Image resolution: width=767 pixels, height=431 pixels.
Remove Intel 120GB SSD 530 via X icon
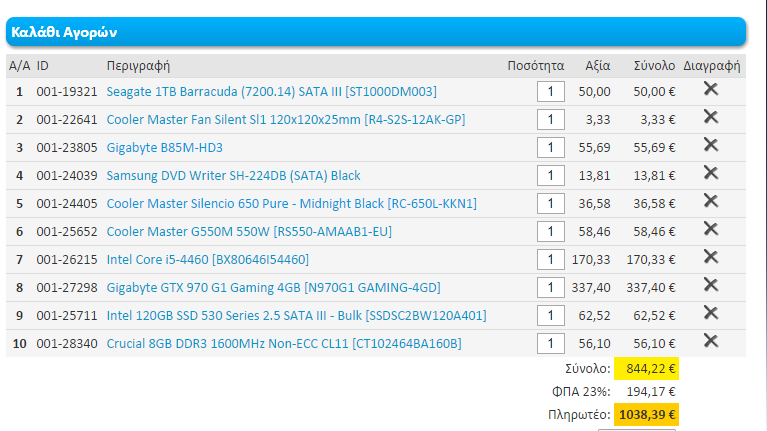pos(711,313)
